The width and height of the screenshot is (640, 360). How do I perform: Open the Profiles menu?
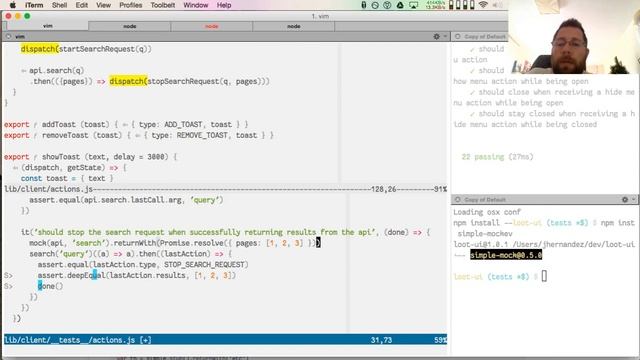pyautogui.click(x=131, y=5)
